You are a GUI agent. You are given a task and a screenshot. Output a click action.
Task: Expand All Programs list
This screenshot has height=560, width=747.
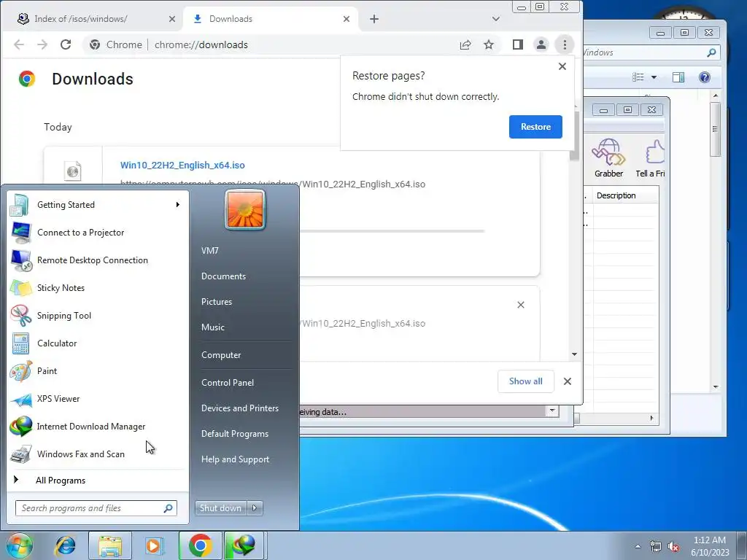97,481
